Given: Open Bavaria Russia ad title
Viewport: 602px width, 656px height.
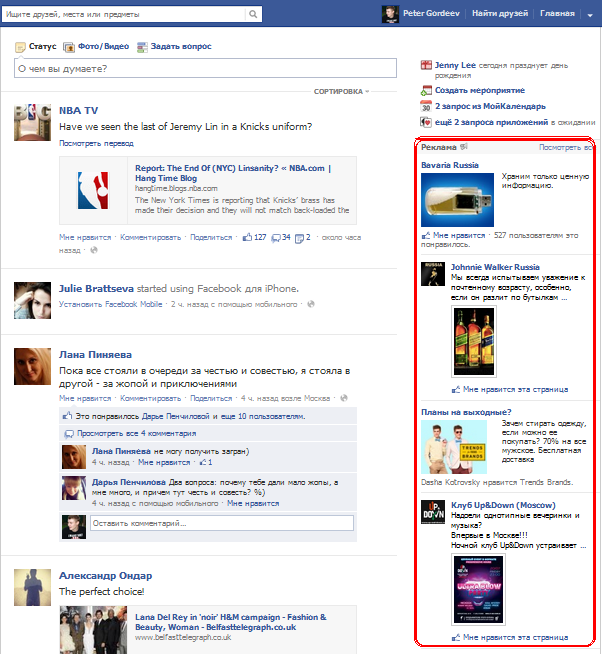Looking at the screenshot, I should (x=450, y=165).
